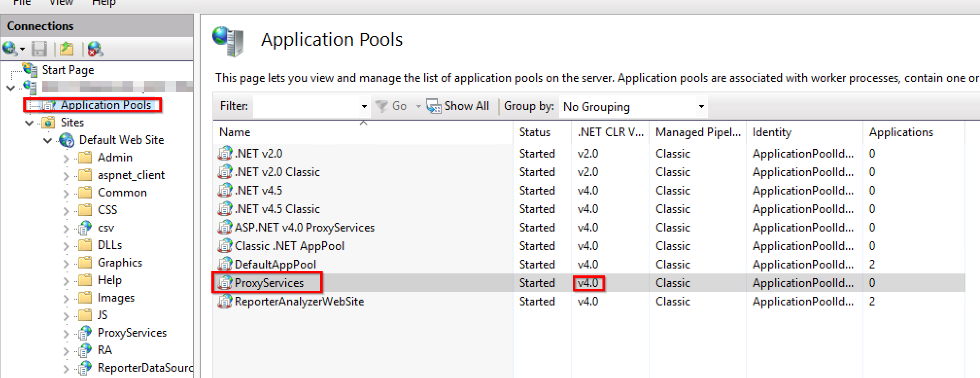Click the ProxyServices application pool icon
This screenshot has width=980, height=378.
click(x=225, y=283)
